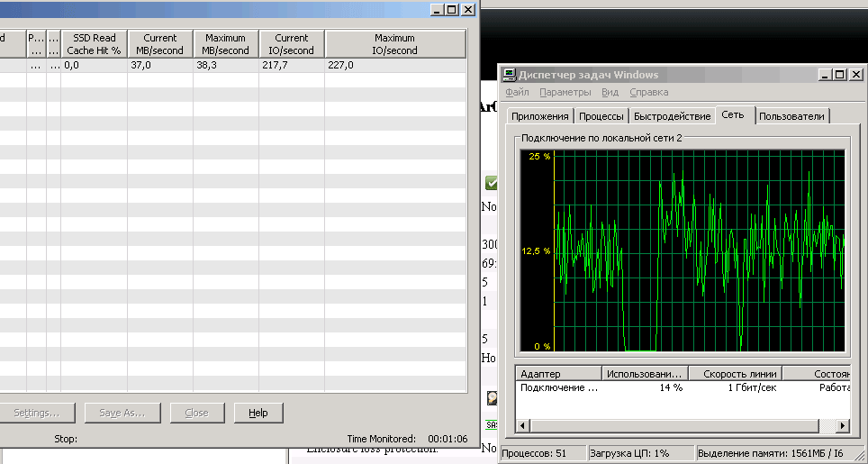
Task: Maximize the performance monitor window
Action: pos(452,9)
